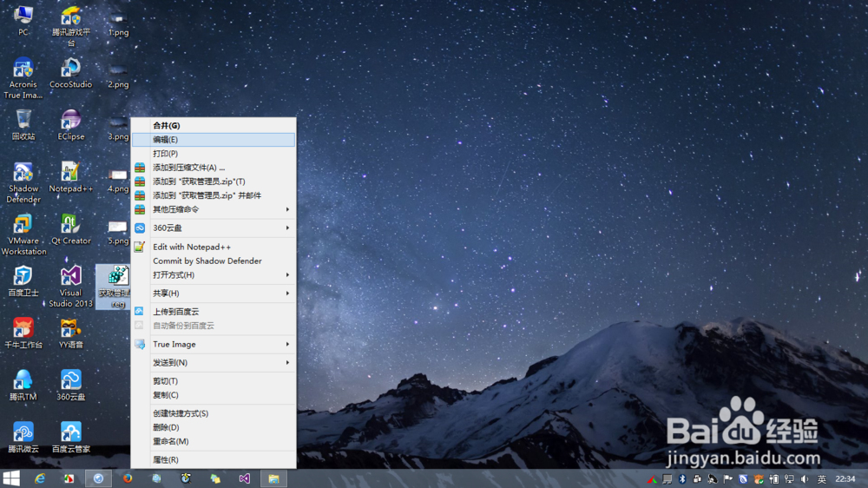Click 剪切(T) in context menu
Viewport: 868px width, 488px height.
point(214,381)
